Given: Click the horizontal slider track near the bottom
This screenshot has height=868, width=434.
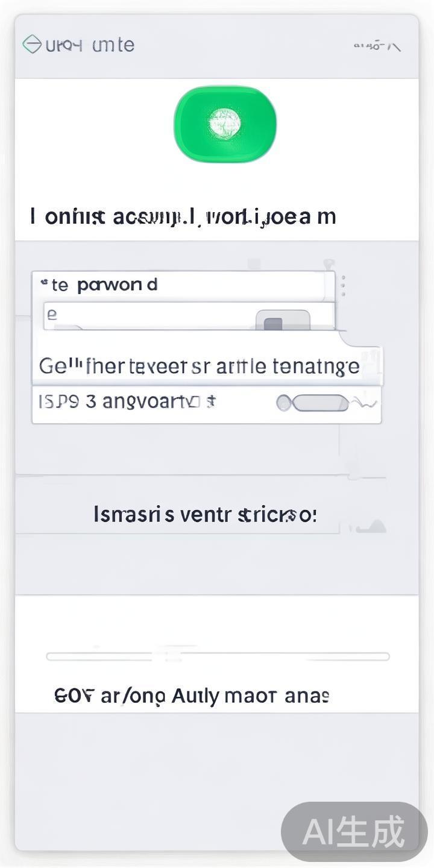Looking at the screenshot, I should (217, 656).
